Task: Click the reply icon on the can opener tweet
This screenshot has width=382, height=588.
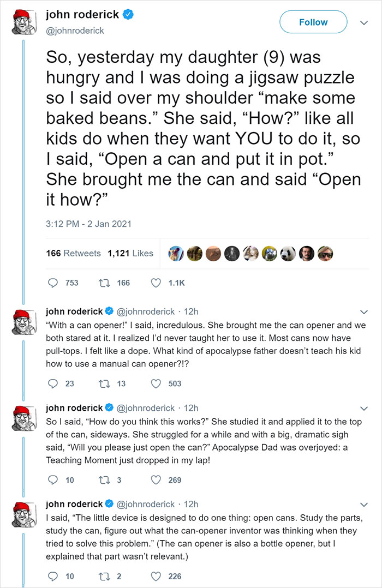Action: 52,383
